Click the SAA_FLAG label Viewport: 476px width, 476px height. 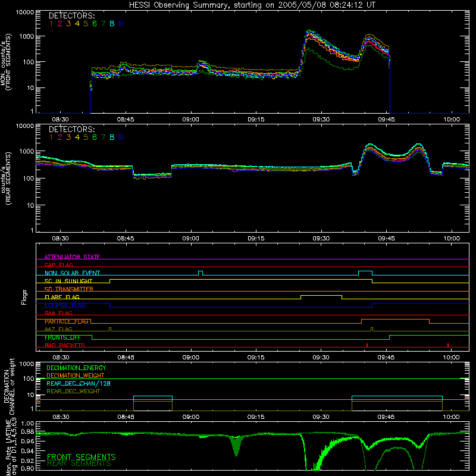coord(58,313)
